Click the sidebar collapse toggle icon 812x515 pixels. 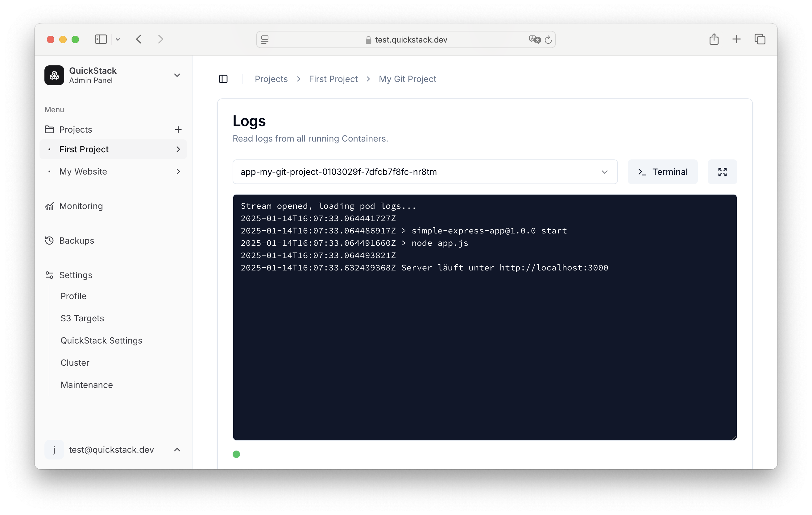click(x=223, y=79)
